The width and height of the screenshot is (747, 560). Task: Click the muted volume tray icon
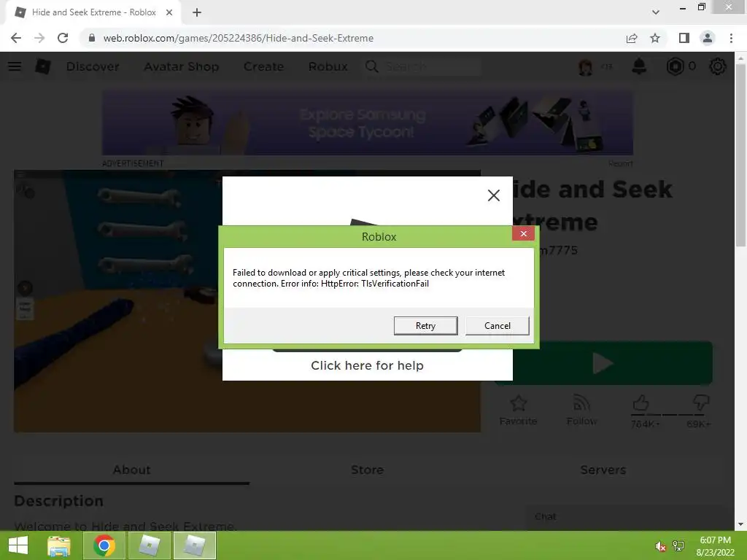[x=660, y=546]
